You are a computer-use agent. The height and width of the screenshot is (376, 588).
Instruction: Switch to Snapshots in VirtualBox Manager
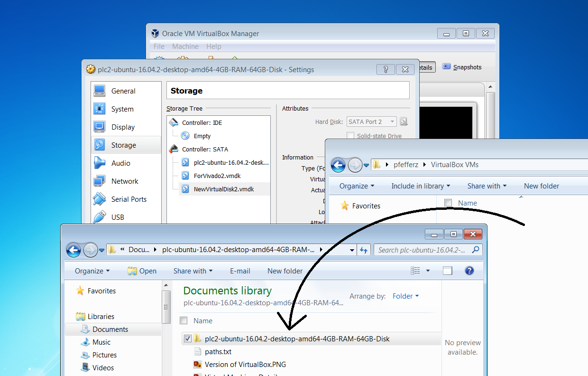462,67
